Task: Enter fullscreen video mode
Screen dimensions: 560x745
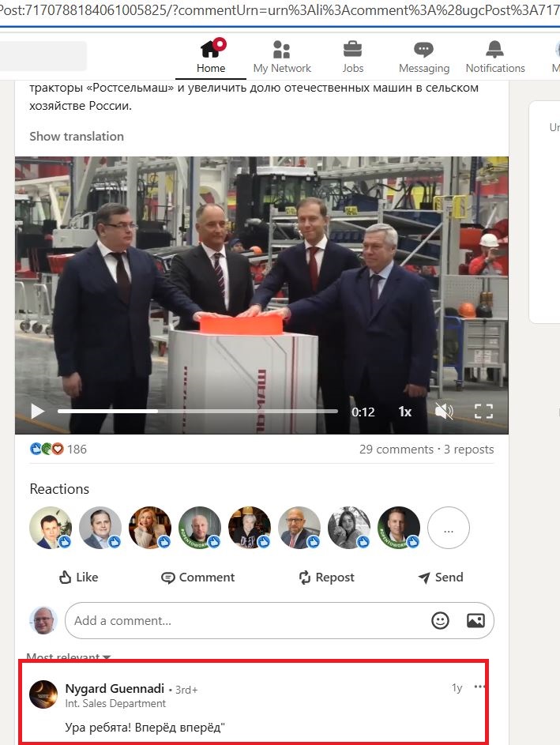Action: click(483, 411)
